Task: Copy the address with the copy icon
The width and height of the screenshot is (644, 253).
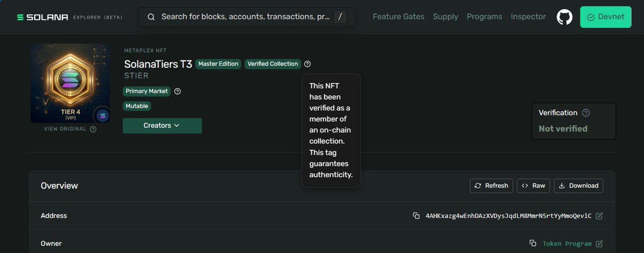Action: click(416, 216)
